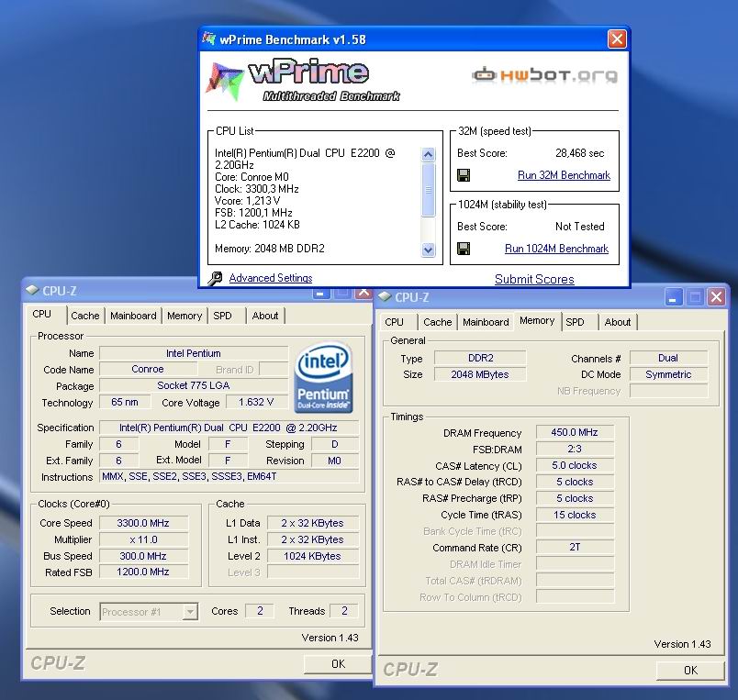Viewport: 738px width, 700px height.
Task: Click Memory: 2048 MB DDR2 line
Action: click(270, 249)
